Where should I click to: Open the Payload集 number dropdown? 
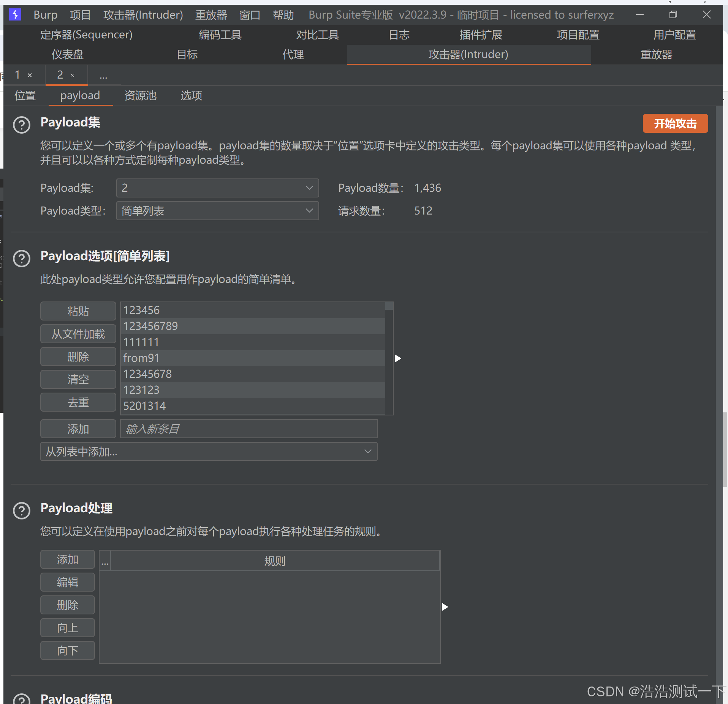[217, 188]
